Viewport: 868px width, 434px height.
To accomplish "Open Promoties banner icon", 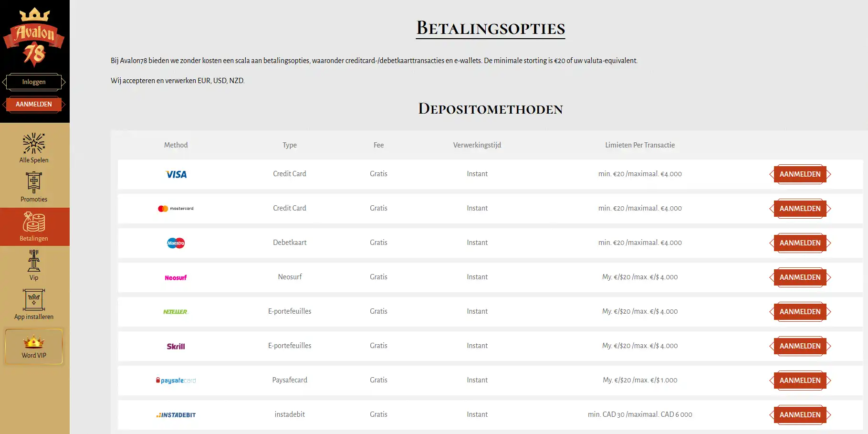I will point(34,182).
